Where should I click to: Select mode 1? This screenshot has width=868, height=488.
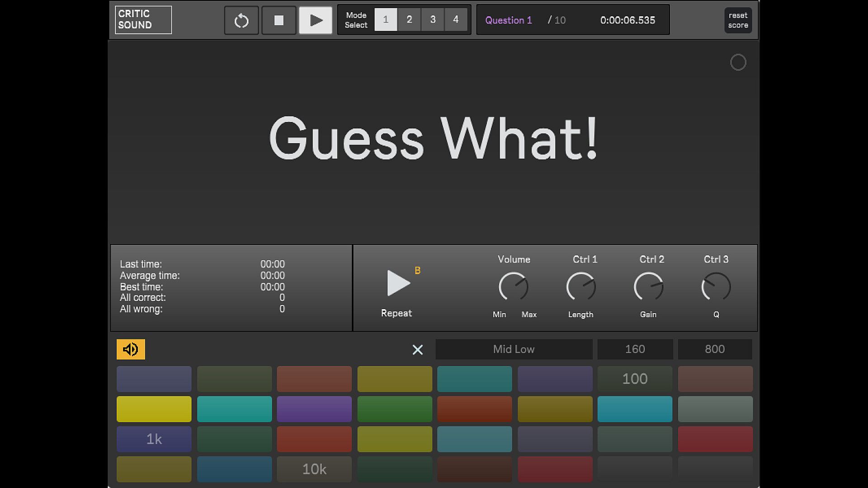tap(386, 19)
